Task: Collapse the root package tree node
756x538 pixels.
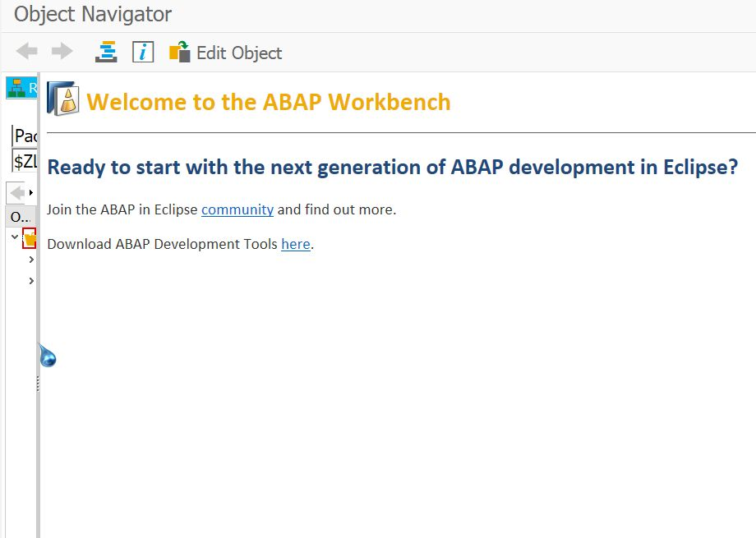Action: pyautogui.click(x=15, y=237)
